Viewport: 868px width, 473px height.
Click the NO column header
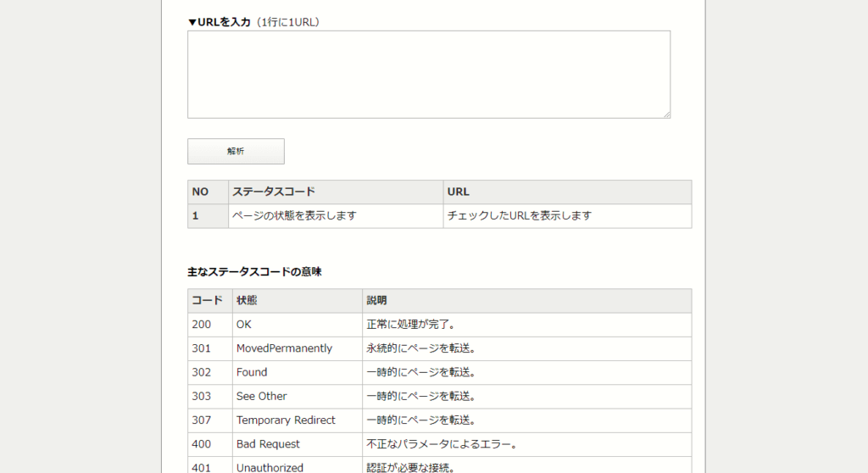[x=209, y=192]
